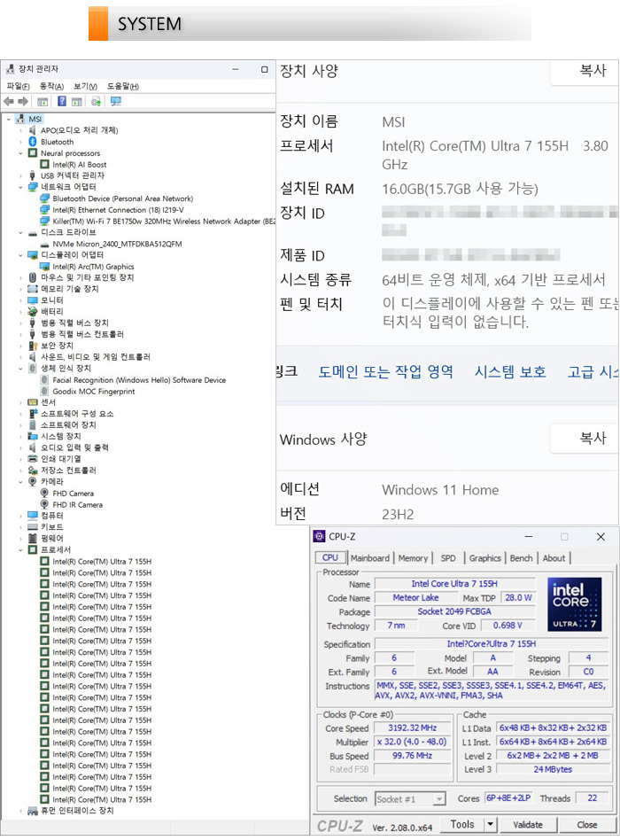Viewport: 620px width, 840px height.
Task: Expand the APO(오디오 처리 개체) category
Action: 21,130
